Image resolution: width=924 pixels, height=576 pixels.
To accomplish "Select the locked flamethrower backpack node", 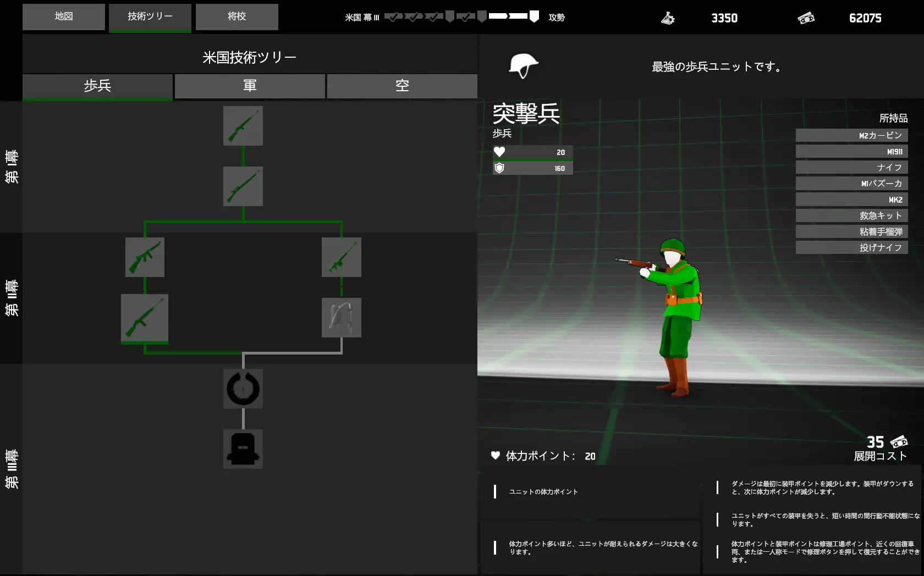I will coord(342,318).
